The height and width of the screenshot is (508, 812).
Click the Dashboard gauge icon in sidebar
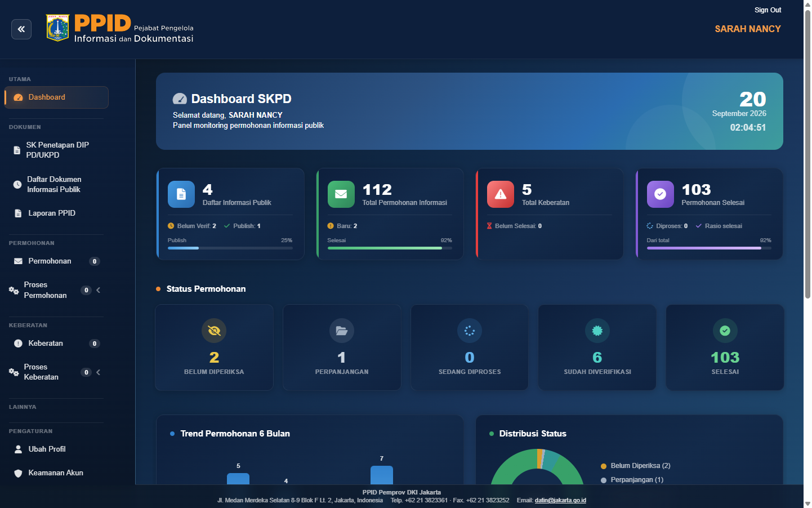tap(18, 97)
